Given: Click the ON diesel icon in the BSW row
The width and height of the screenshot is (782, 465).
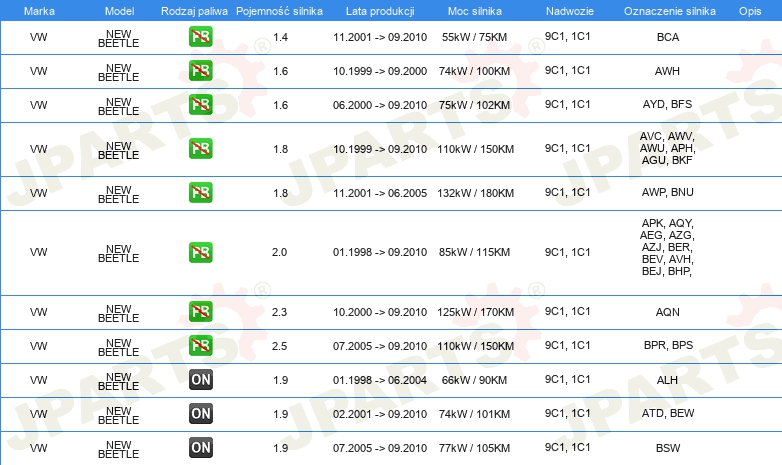Looking at the screenshot, I should click(200, 448).
